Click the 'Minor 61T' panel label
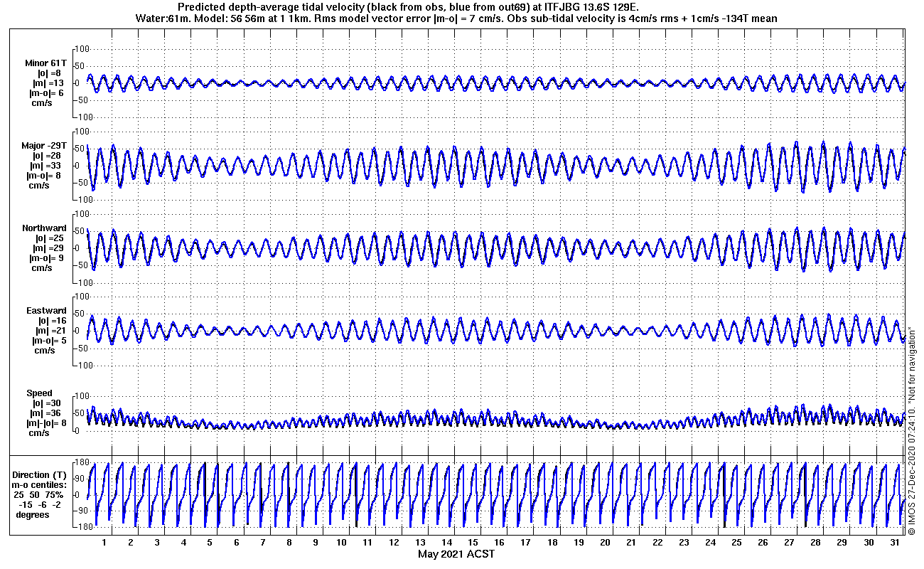The image size is (924, 569). 45,63
